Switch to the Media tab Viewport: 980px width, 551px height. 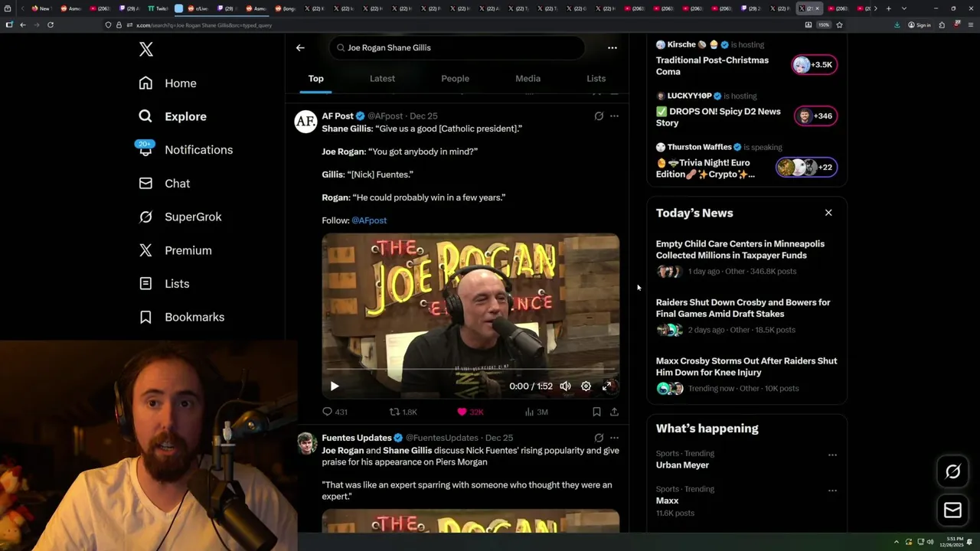click(x=528, y=79)
